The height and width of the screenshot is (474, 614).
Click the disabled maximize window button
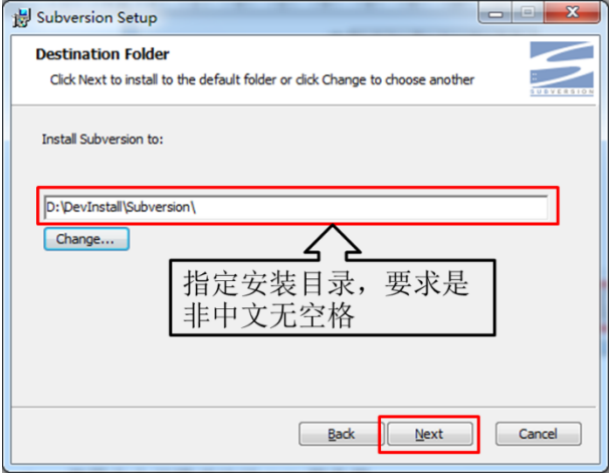[527, 14]
